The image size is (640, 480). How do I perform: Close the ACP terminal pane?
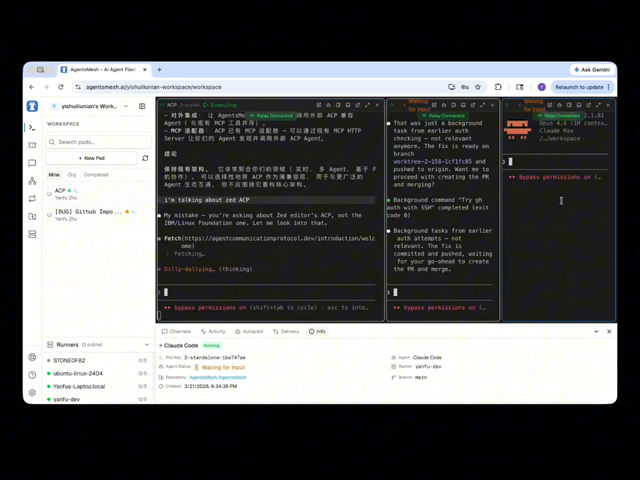click(377, 105)
